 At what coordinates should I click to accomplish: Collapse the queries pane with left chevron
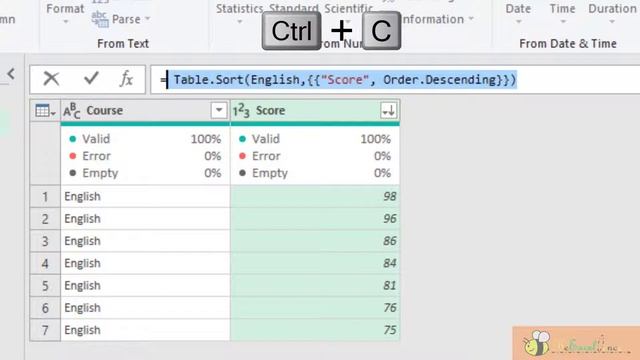point(11,74)
